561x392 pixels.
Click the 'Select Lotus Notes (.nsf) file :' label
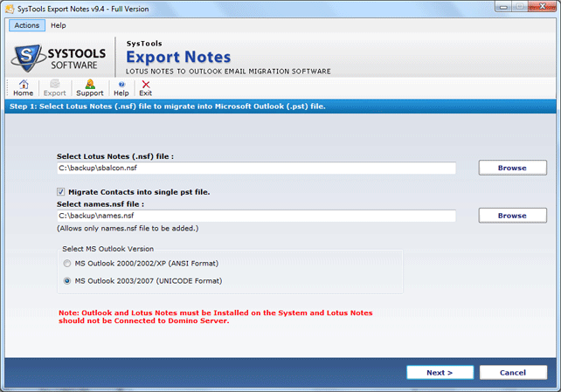click(115, 156)
